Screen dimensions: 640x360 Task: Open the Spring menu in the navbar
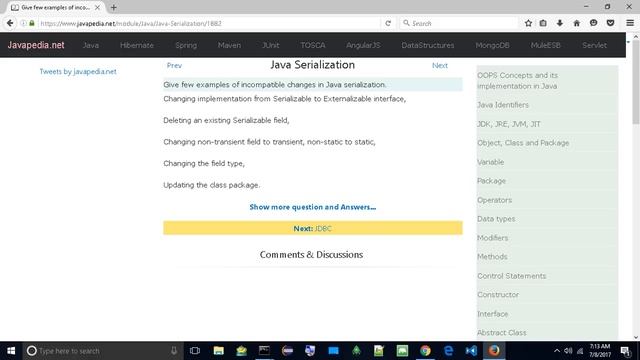186,45
